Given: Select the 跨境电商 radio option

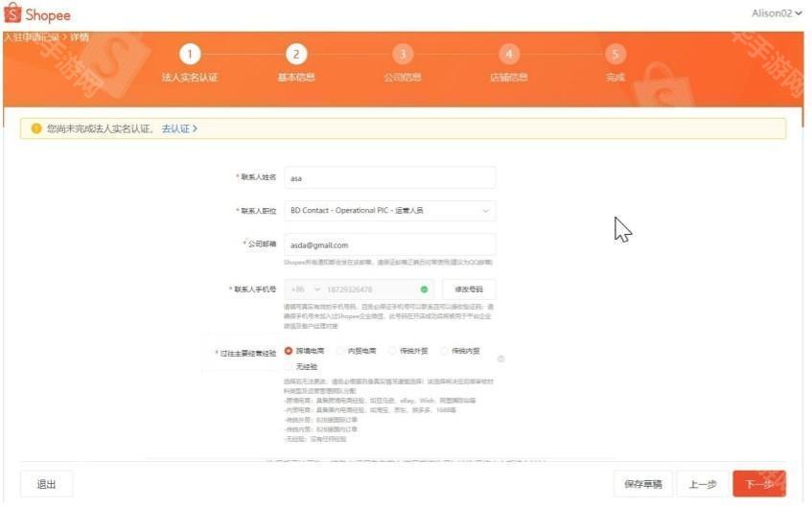Looking at the screenshot, I should 289,351.
